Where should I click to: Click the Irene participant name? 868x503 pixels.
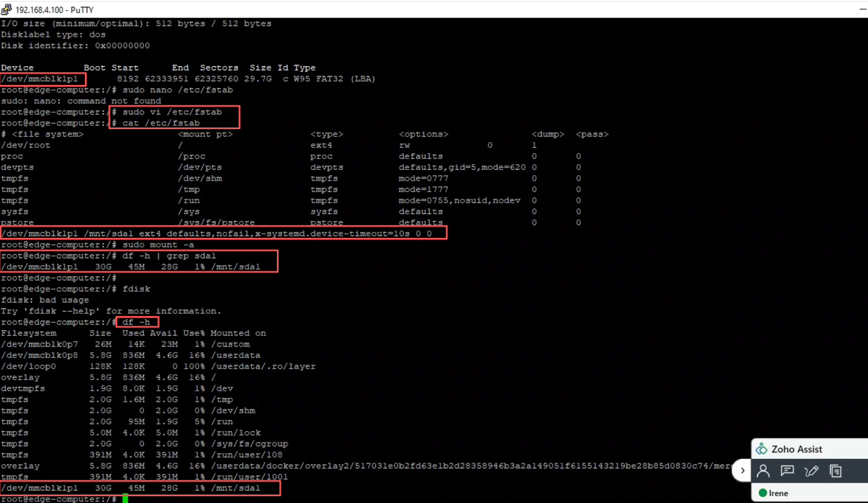[x=779, y=493]
